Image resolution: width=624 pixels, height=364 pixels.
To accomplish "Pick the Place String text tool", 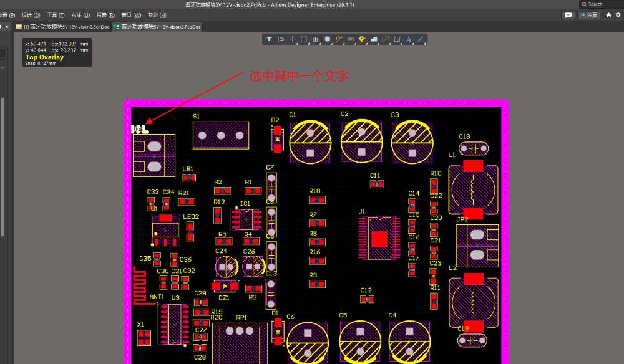I will point(409,39).
